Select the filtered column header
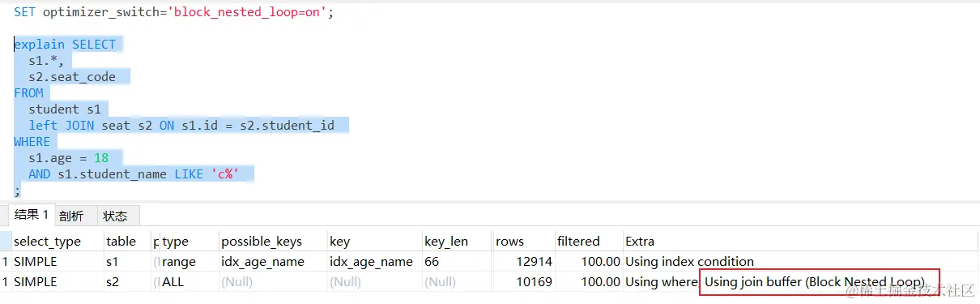Viewport: 980px width, 304px height. click(x=578, y=241)
